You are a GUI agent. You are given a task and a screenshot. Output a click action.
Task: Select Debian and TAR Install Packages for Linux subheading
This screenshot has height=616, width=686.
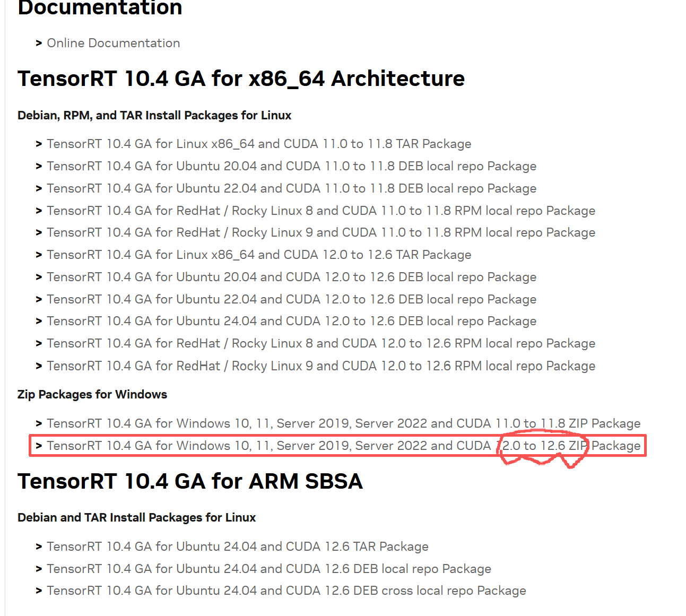[x=136, y=517]
